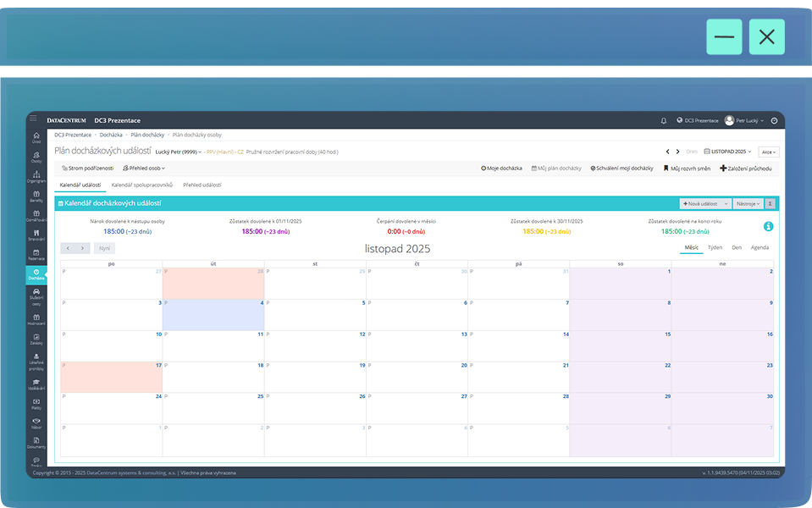Image resolution: width=812 pixels, height=508 pixels.
Task: Open the Petr Lucký user menu arrow
Action: (762, 121)
